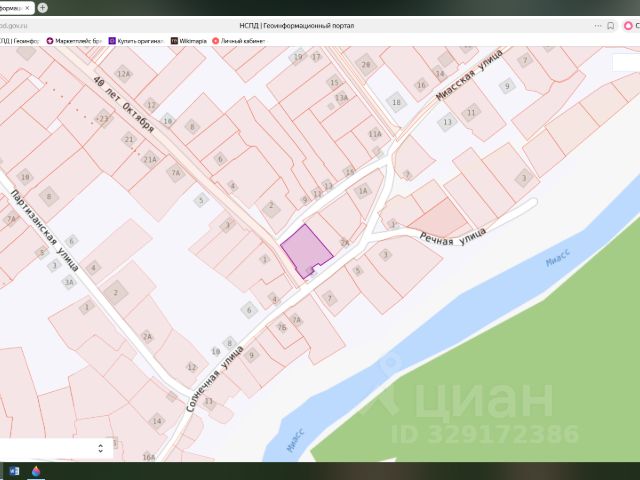Viewport: 640px width, 480px height.
Task: Click building number 3А near Партизанская улица
Action: coord(69,282)
